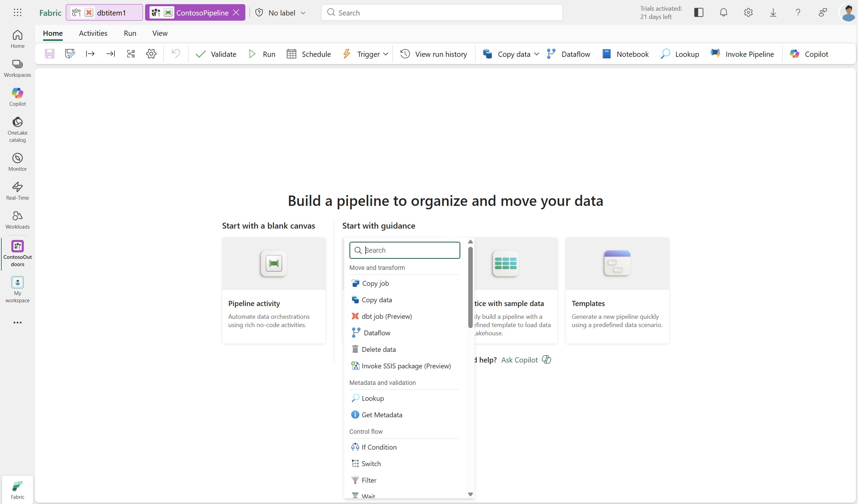The image size is (858, 504).
Task: Click the download icon in header
Action: coord(773,13)
